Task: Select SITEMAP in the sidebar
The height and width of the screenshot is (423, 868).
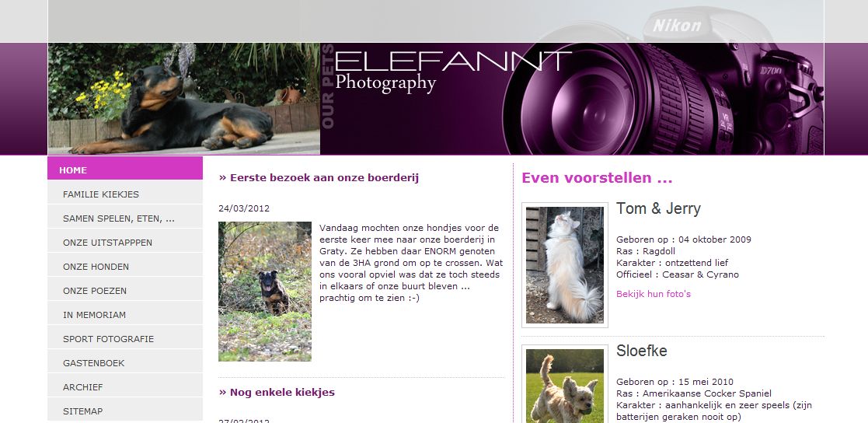Action: tap(125, 411)
